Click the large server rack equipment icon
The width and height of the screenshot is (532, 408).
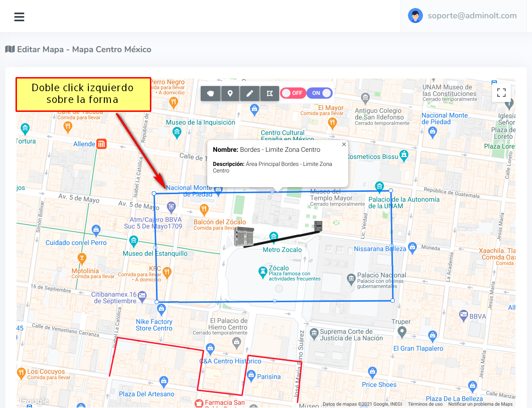point(244,236)
